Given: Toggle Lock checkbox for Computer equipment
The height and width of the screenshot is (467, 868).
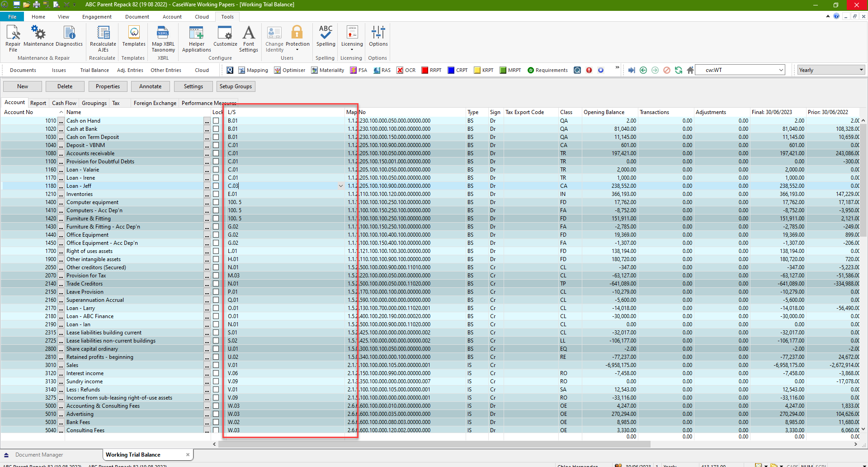Looking at the screenshot, I should click(x=216, y=202).
